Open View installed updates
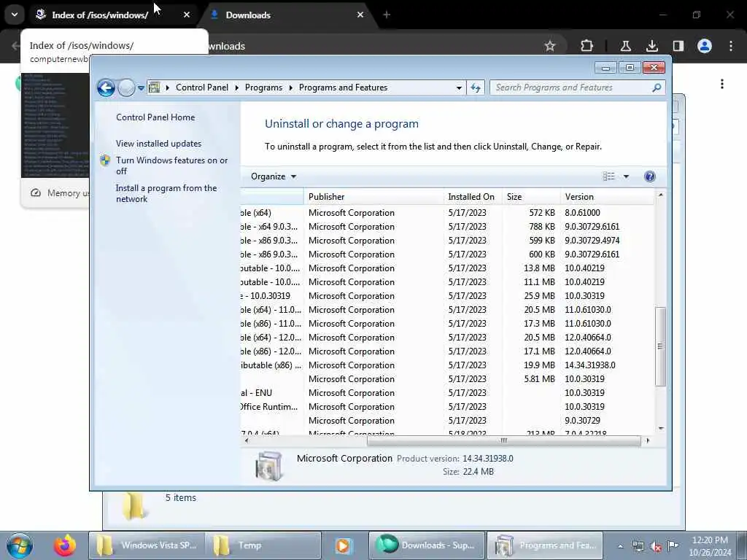Image resolution: width=747 pixels, height=560 pixels. tap(158, 144)
